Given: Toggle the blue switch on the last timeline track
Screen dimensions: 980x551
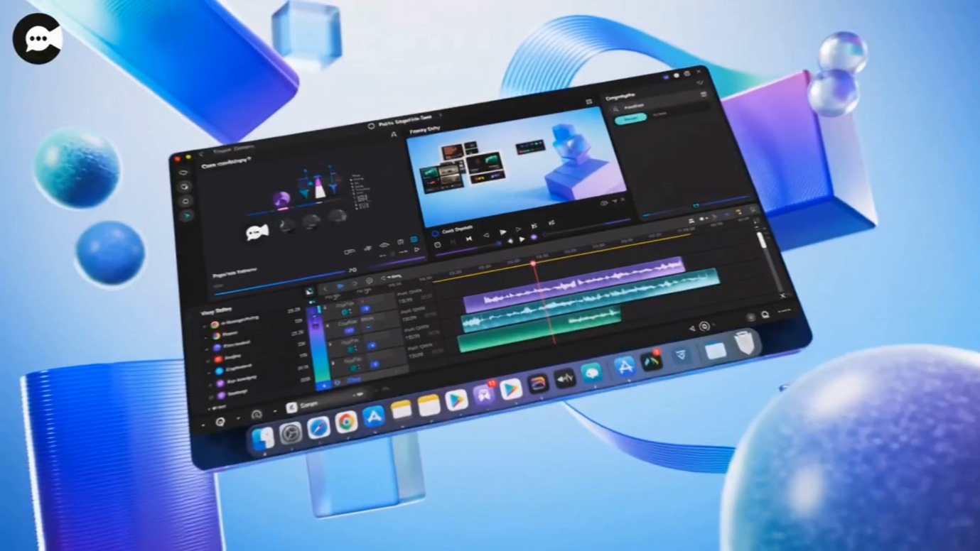Looking at the screenshot, I should click(373, 364).
